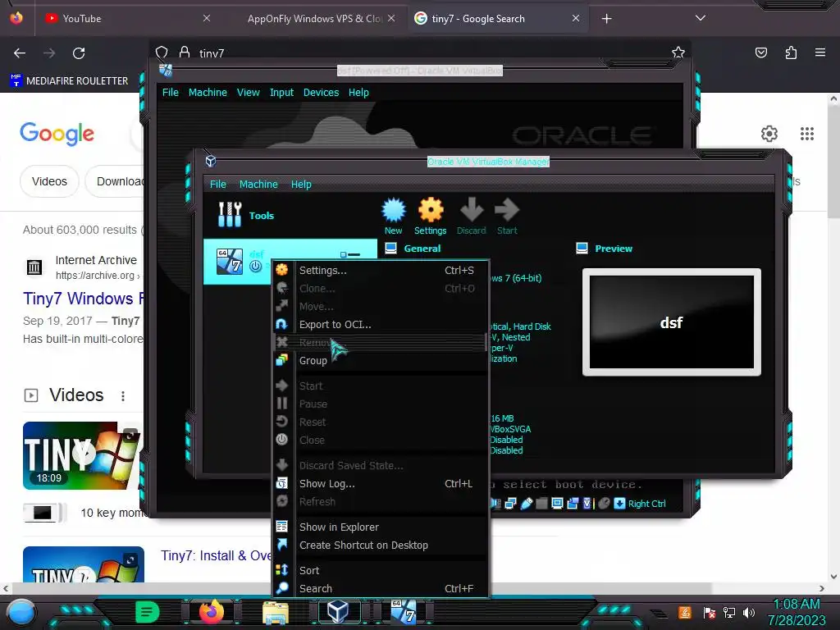The image size is (840, 630).
Task: Open the Tiny7 Windows search result link
Action: point(84,299)
